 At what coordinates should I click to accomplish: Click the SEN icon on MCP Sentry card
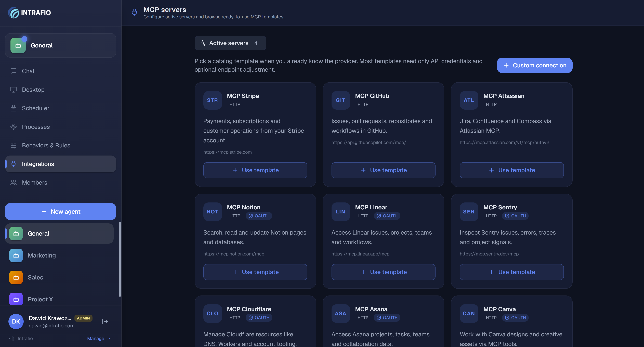point(469,212)
